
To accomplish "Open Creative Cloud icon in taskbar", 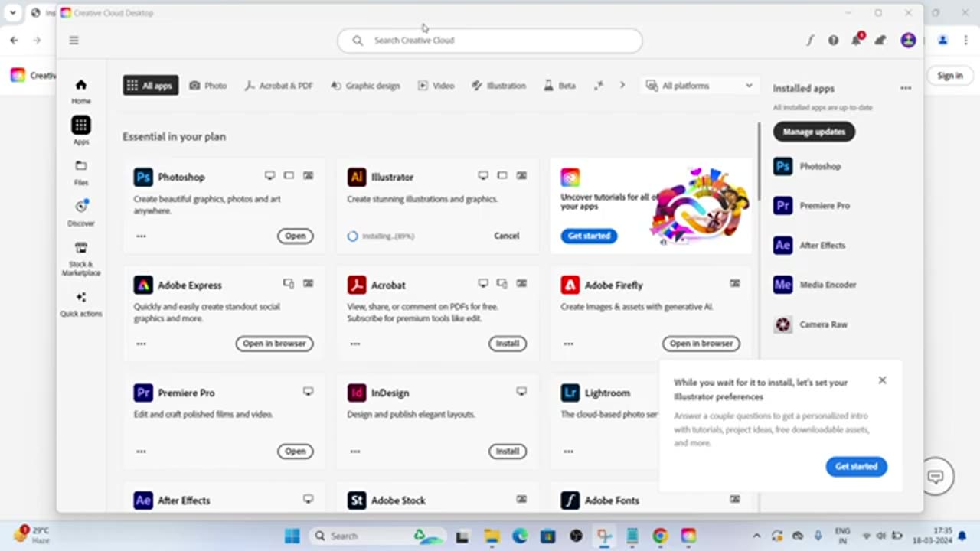I will click(x=688, y=536).
